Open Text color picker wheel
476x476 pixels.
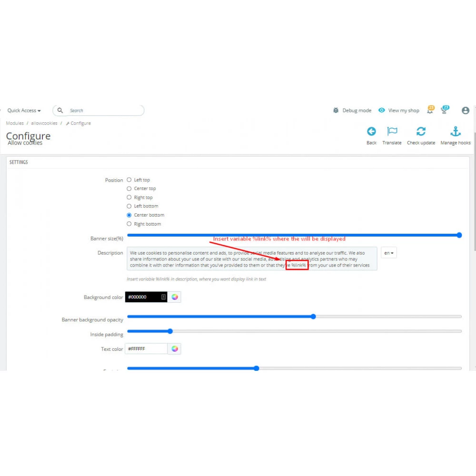point(175,349)
